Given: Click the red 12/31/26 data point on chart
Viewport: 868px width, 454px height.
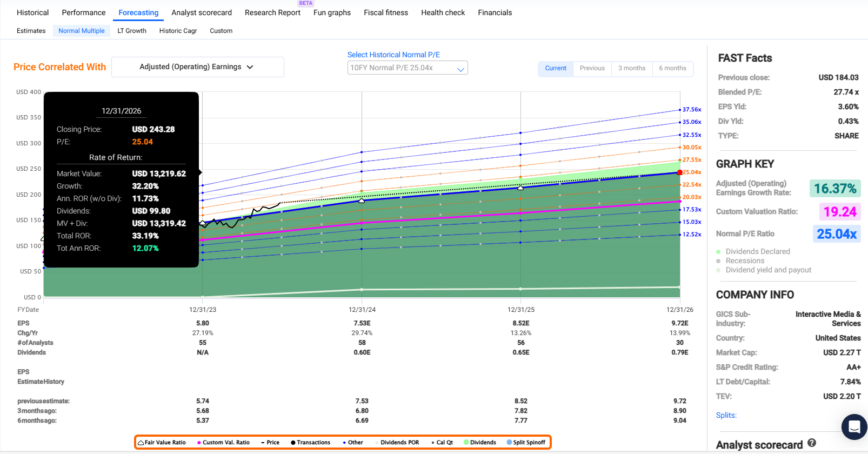Looking at the screenshot, I should 680,172.
